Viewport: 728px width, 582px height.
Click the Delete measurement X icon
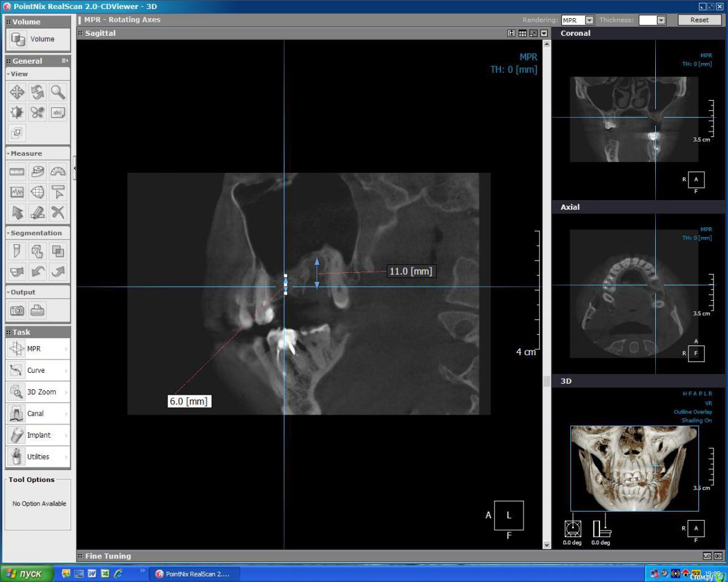[58, 212]
